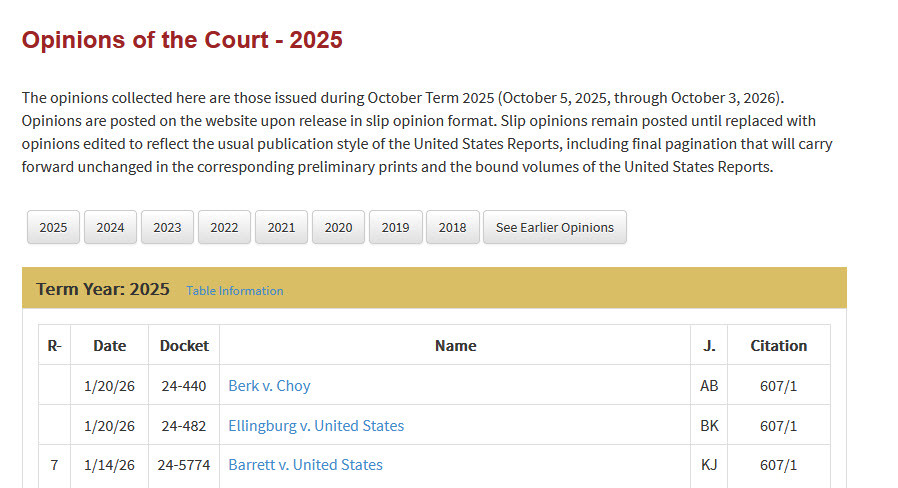Select the 2025 term year button

pyautogui.click(x=53, y=227)
